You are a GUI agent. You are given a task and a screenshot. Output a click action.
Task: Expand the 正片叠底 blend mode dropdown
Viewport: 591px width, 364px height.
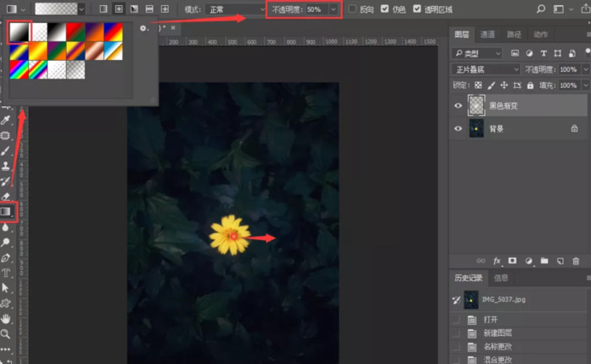coord(485,69)
